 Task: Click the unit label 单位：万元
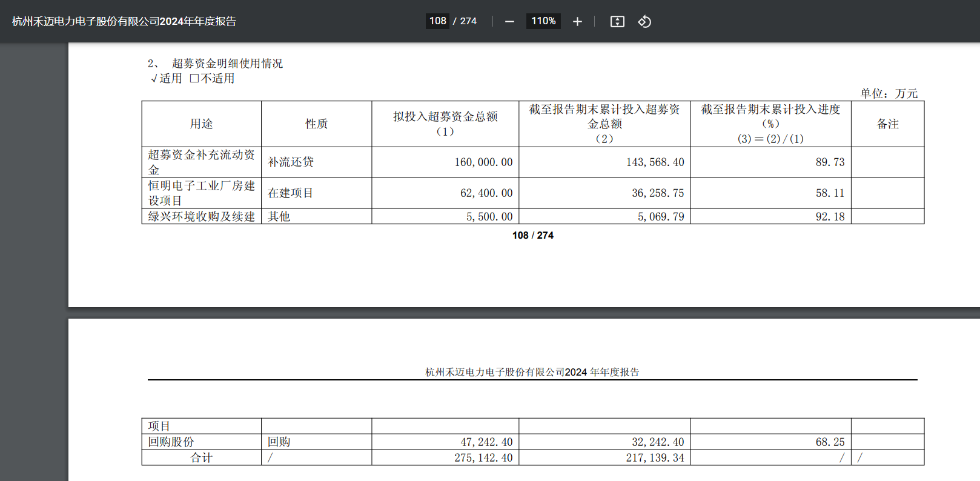point(889,93)
